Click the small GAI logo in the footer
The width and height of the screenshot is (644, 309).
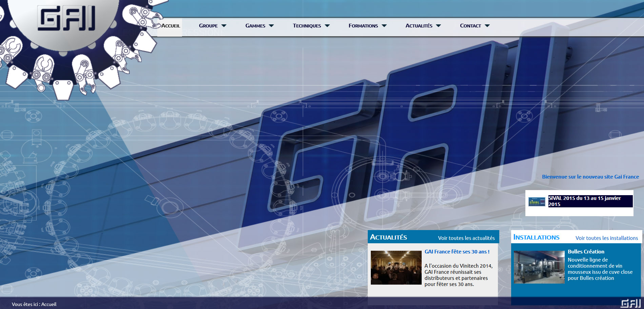(x=631, y=303)
